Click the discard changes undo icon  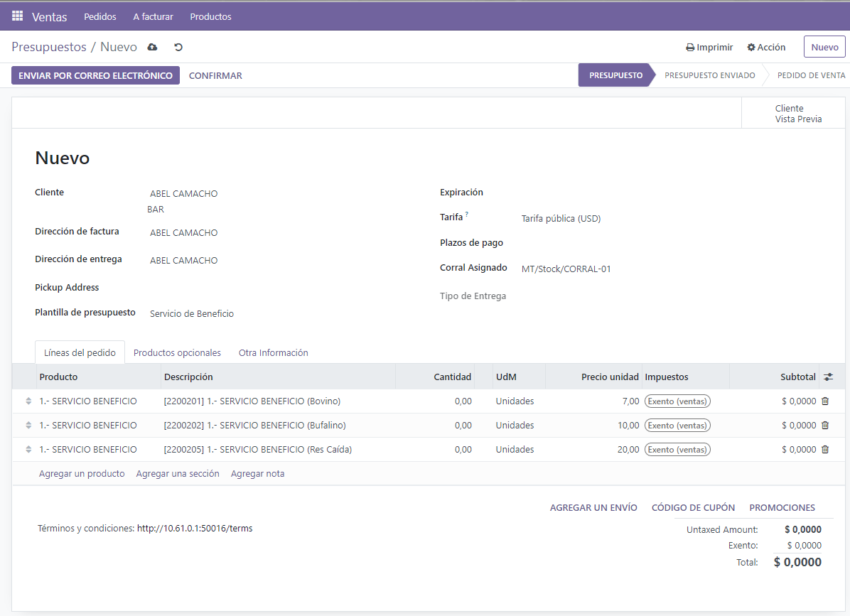point(178,47)
